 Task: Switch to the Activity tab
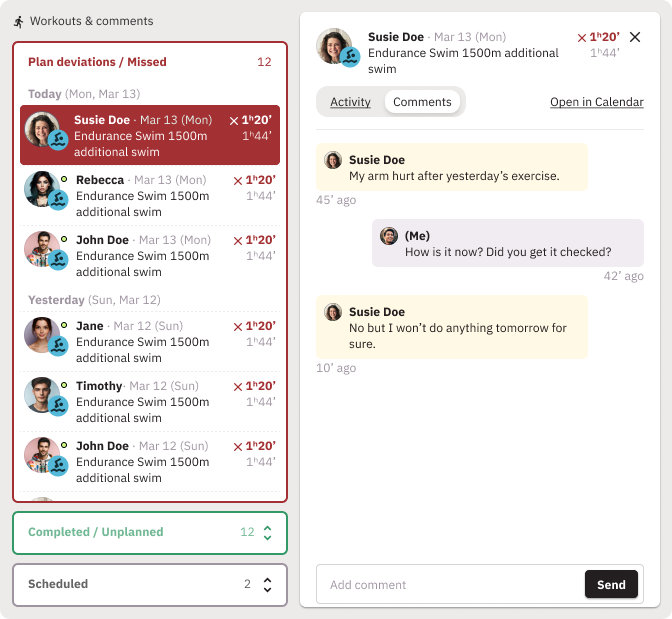[x=350, y=102]
